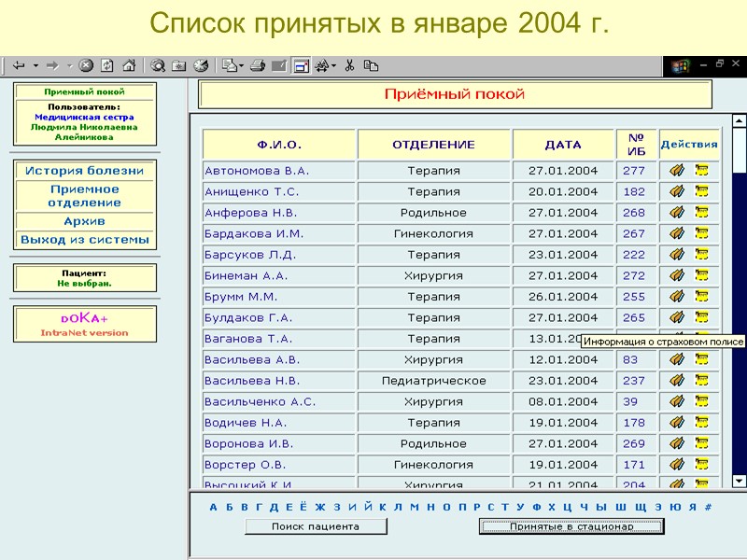Click the patient list scrollbar thumb
Image resolution: width=747 pixels, height=560 pixels.
point(739,150)
